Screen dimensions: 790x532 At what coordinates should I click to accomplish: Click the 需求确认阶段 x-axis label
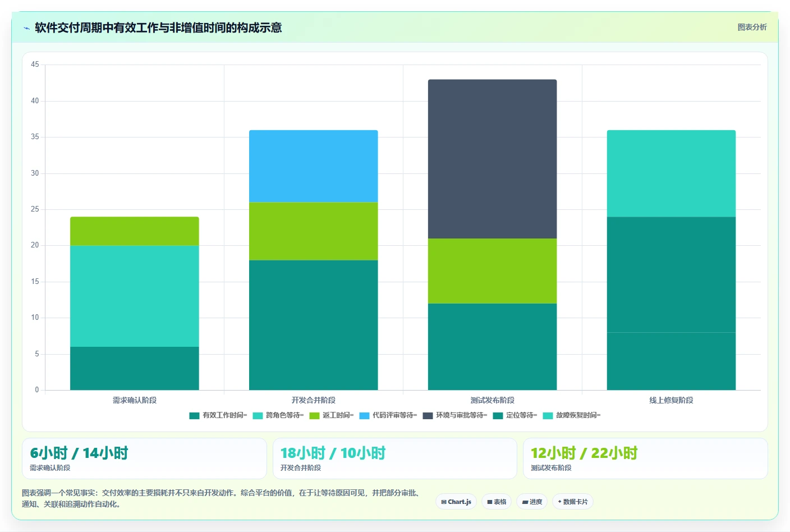tap(135, 400)
